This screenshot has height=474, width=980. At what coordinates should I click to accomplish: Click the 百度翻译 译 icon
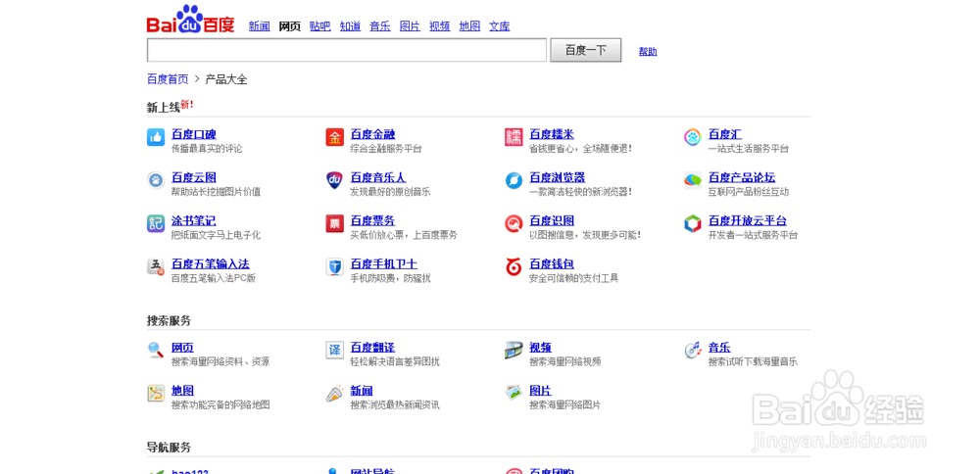(x=334, y=351)
